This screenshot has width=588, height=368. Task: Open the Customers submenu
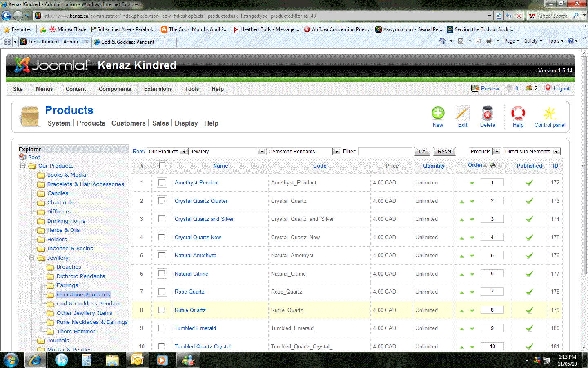coord(129,123)
